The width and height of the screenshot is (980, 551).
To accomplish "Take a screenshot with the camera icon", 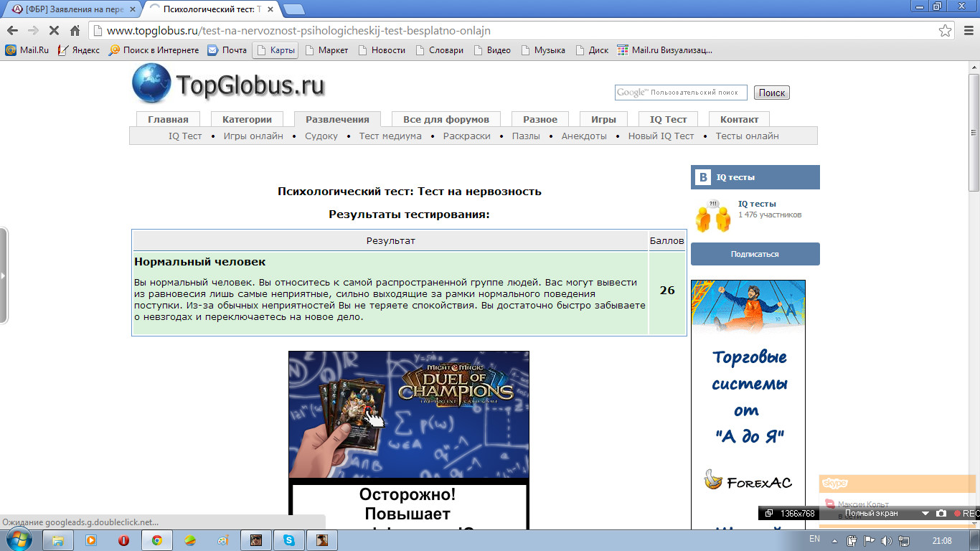I will pos(941,513).
